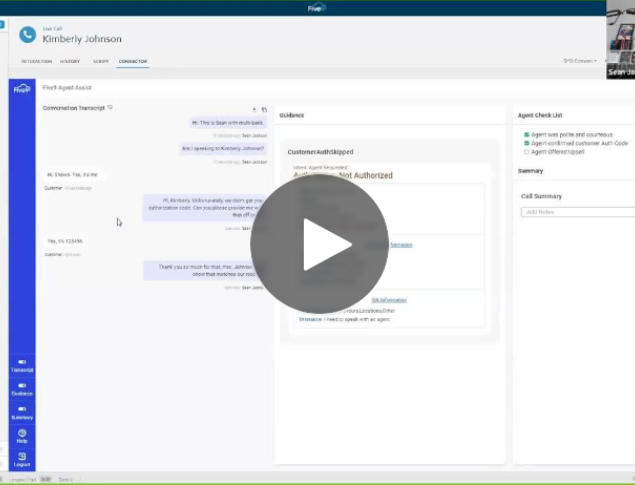Click the Call Summary Add Notes field

tap(578, 212)
